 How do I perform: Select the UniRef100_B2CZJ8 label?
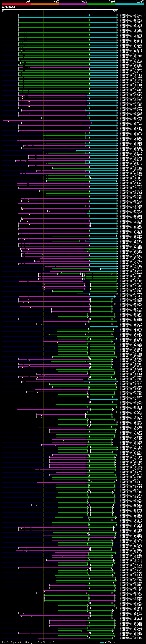pyautogui.click(x=131, y=40)
